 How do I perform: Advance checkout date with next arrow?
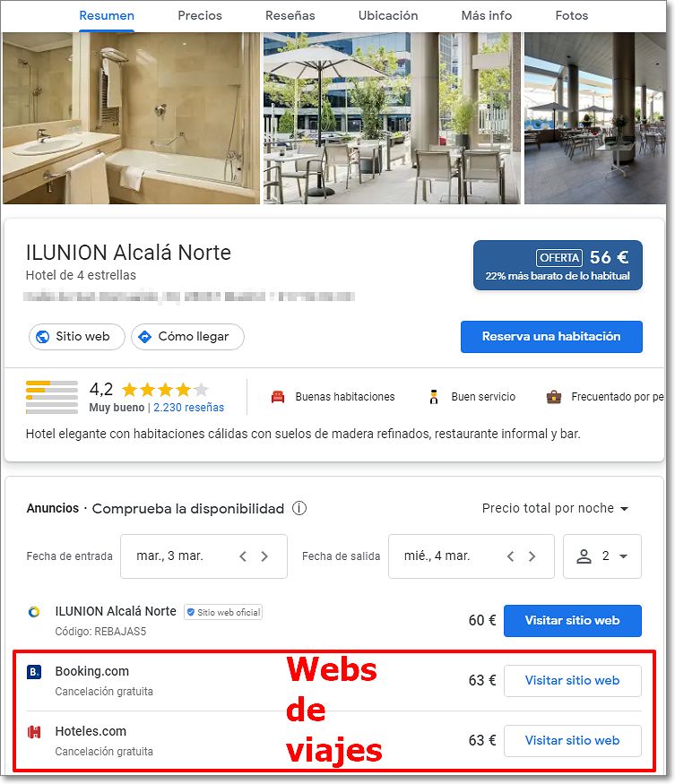click(x=532, y=556)
